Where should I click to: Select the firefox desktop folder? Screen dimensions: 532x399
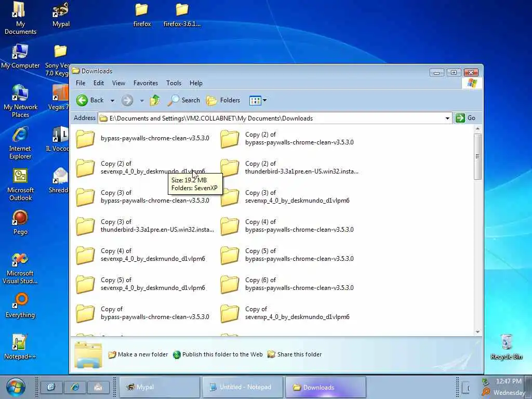click(x=142, y=15)
